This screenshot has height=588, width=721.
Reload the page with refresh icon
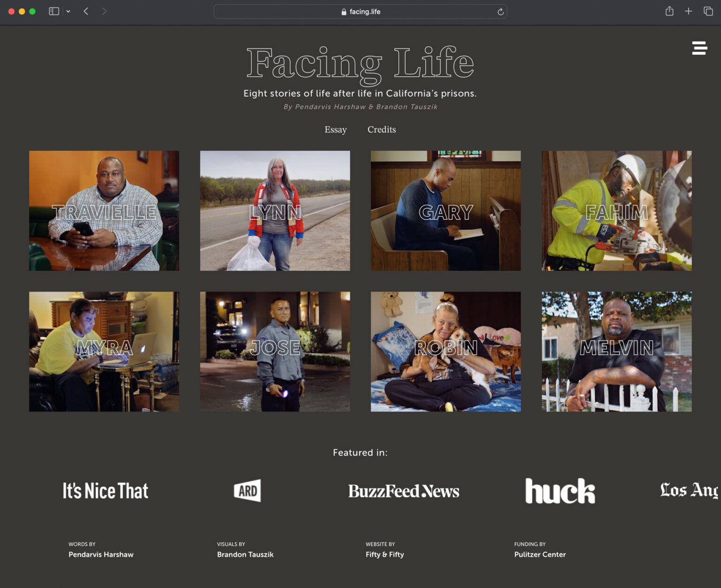click(x=500, y=12)
